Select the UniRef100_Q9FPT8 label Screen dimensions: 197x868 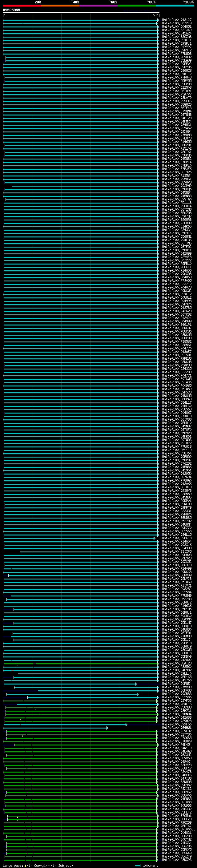tap(177, 643)
